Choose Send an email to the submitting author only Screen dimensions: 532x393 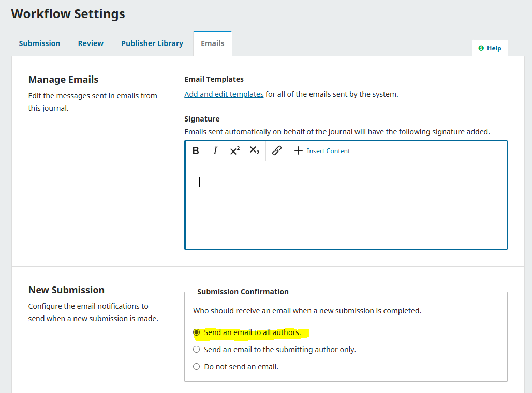pos(197,349)
